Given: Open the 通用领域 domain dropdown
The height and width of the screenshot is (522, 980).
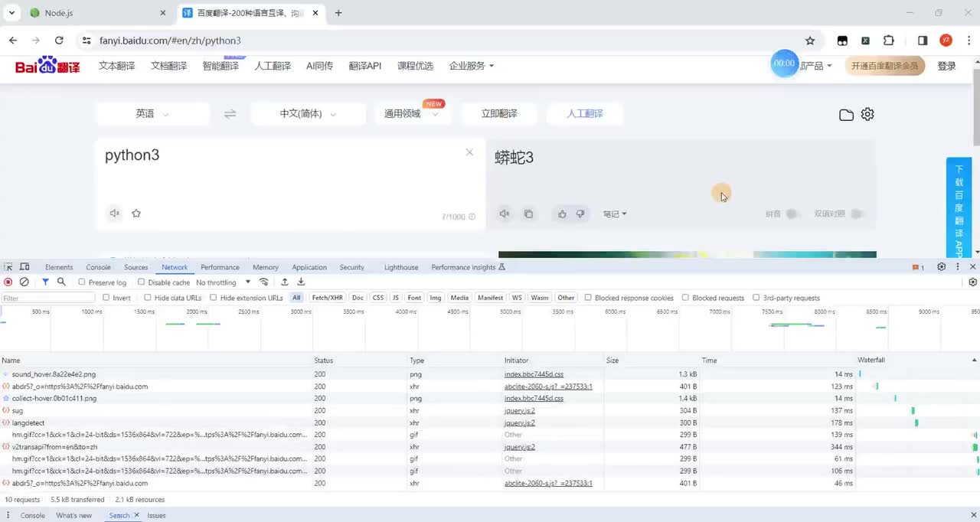Looking at the screenshot, I should coord(412,113).
